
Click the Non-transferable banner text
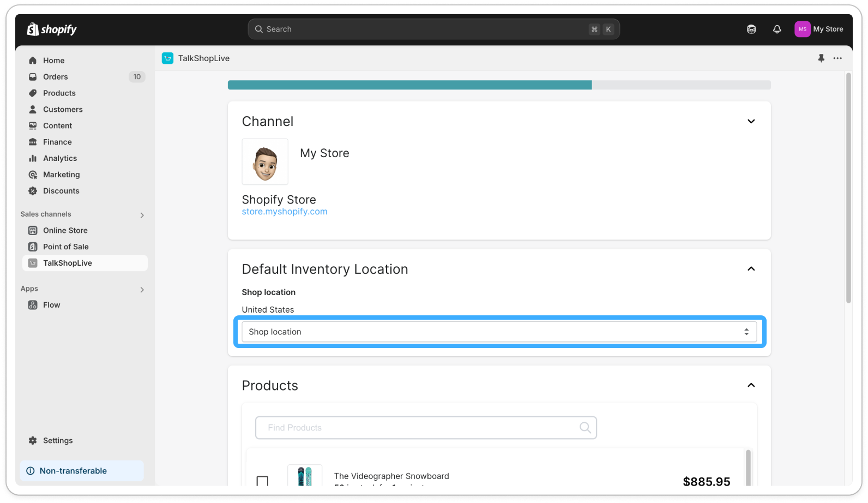tap(73, 471)
